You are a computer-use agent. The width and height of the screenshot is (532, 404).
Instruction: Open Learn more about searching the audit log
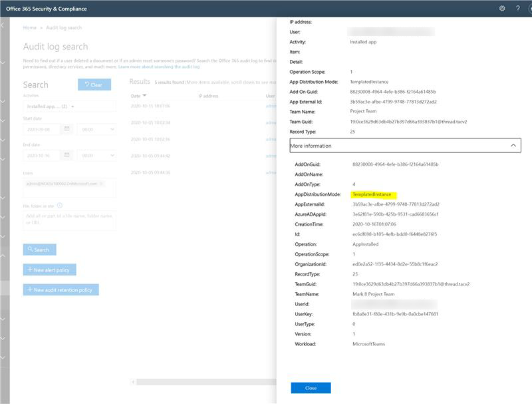point(159,67)
